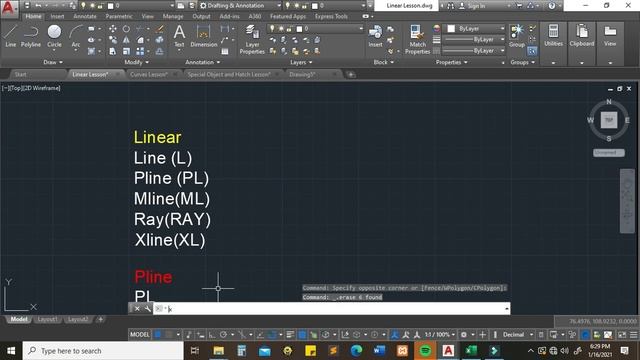Screen dimensions: 640x360
Task: Toggle lineweight display in status bar
Action: [290, 335]
